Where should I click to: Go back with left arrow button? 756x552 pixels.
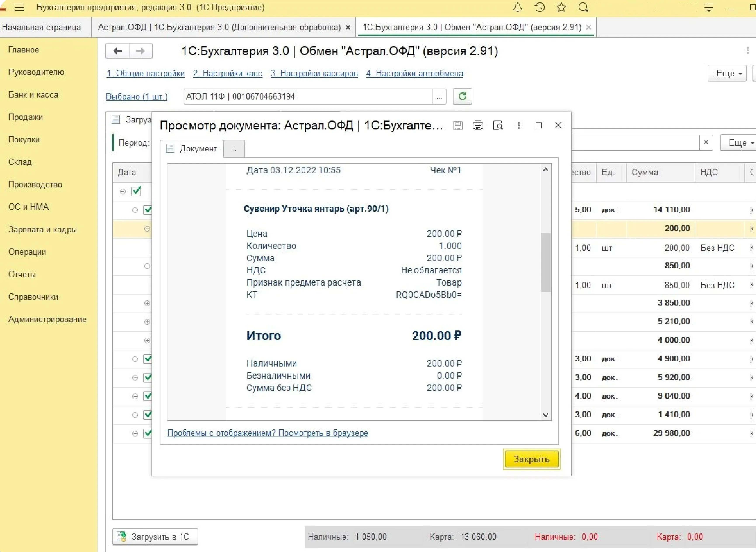click(117, 51)
